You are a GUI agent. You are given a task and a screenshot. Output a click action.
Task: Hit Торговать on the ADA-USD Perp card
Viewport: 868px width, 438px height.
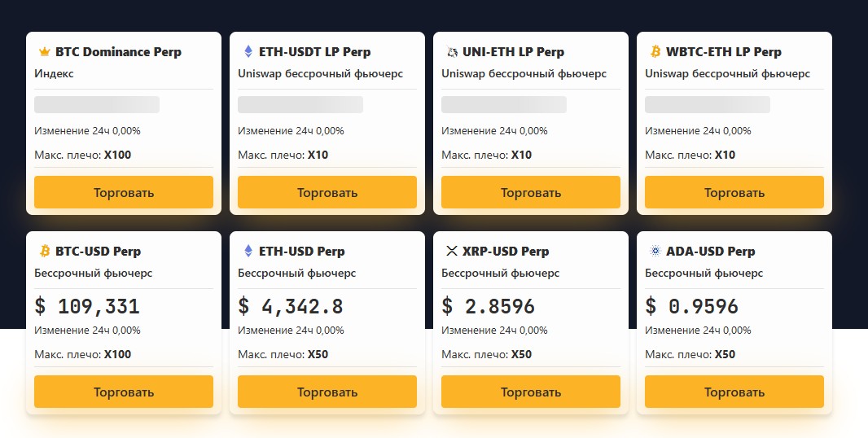pos(734,392)
